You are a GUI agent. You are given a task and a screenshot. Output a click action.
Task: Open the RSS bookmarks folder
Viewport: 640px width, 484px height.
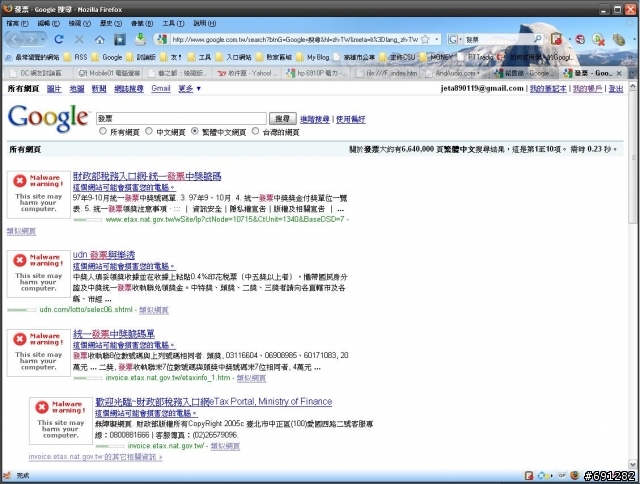[x=76, y=57]
